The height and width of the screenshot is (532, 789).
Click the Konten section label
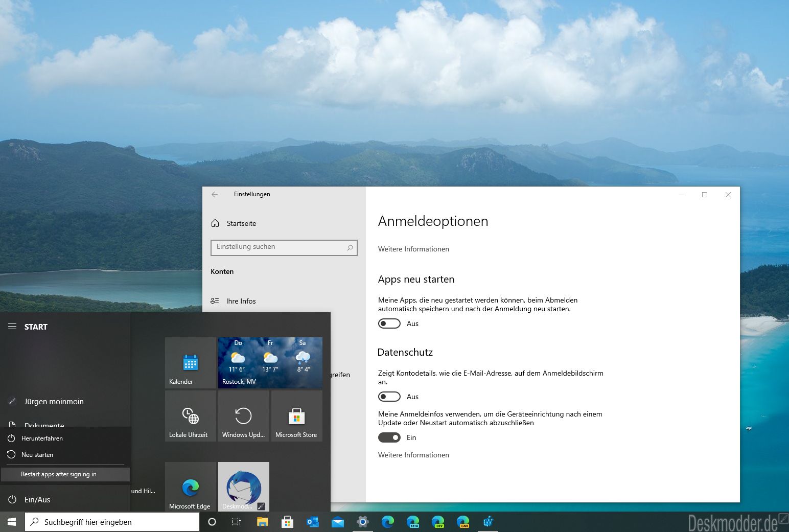(x=222, y=271)
